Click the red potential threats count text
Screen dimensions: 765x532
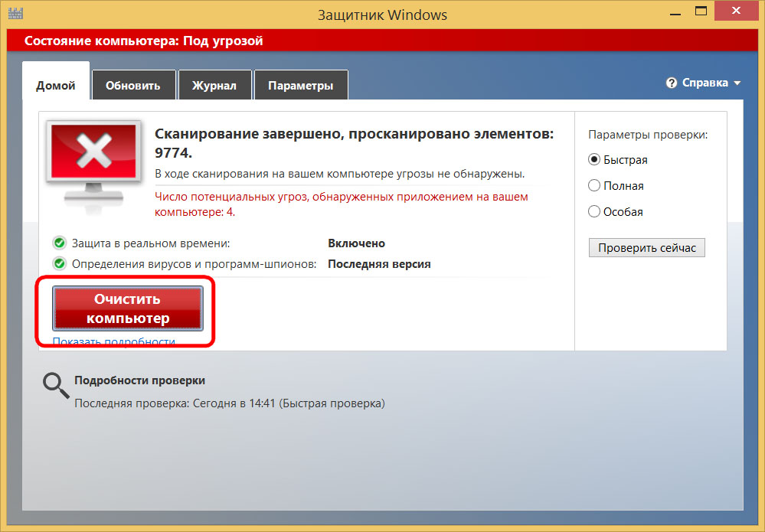(342, 204)
